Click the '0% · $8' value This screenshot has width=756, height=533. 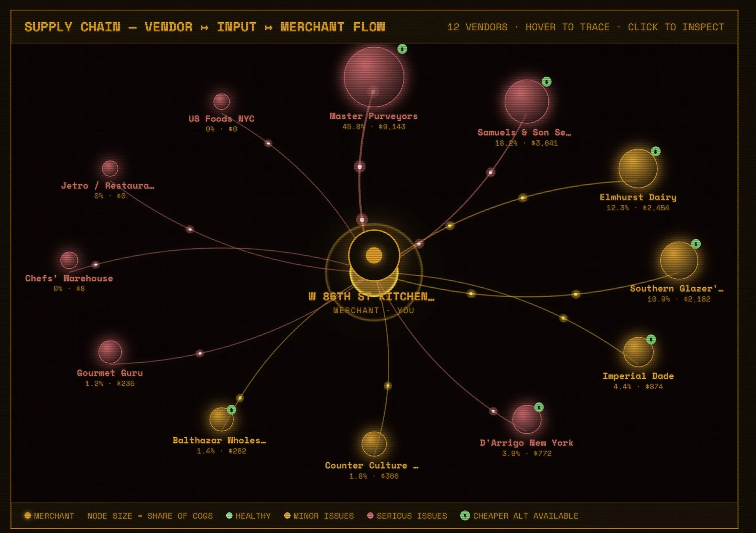(69, 289)
